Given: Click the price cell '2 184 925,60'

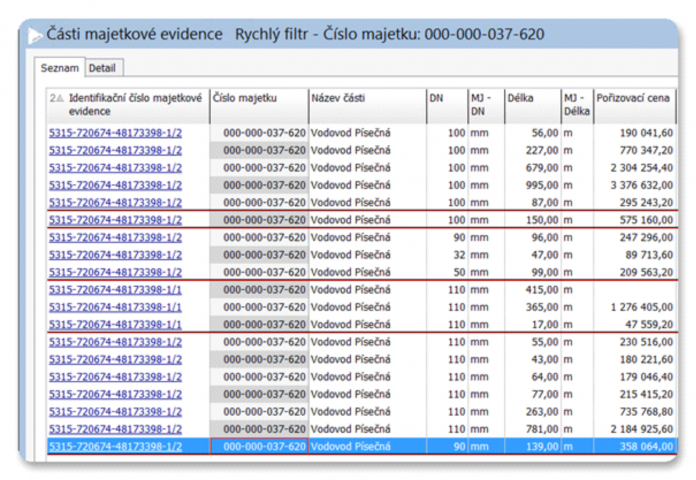Looking at the screenshot, I should pos(635,429).
